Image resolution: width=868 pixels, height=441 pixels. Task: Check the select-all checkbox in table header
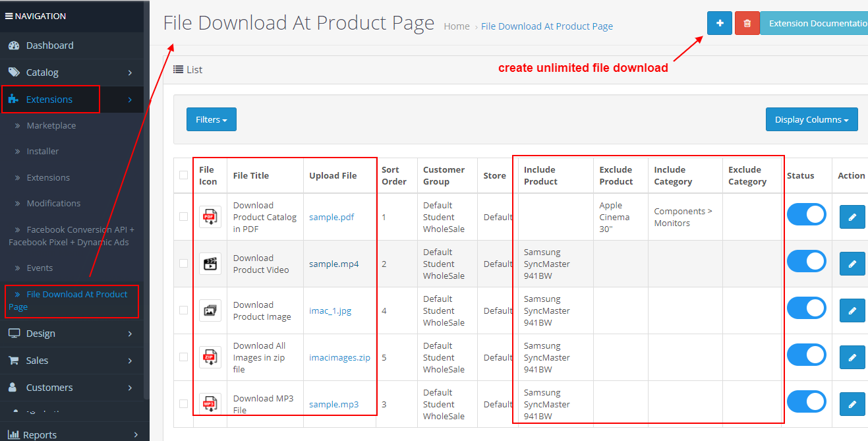183,175
